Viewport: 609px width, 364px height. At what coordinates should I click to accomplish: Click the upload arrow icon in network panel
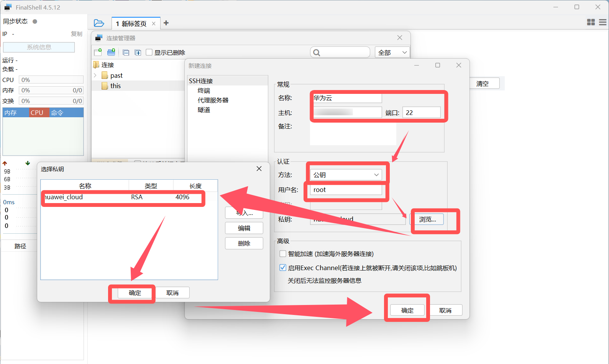tap(5, 163)
